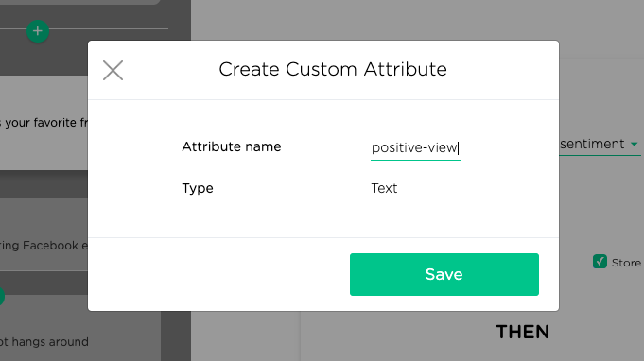Click the Attribute name label

(x=232, y=146)
